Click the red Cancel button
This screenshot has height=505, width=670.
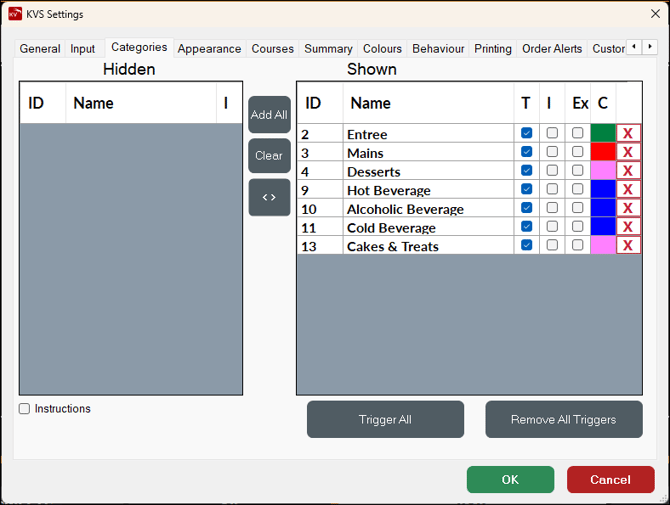tap(611, 479)
